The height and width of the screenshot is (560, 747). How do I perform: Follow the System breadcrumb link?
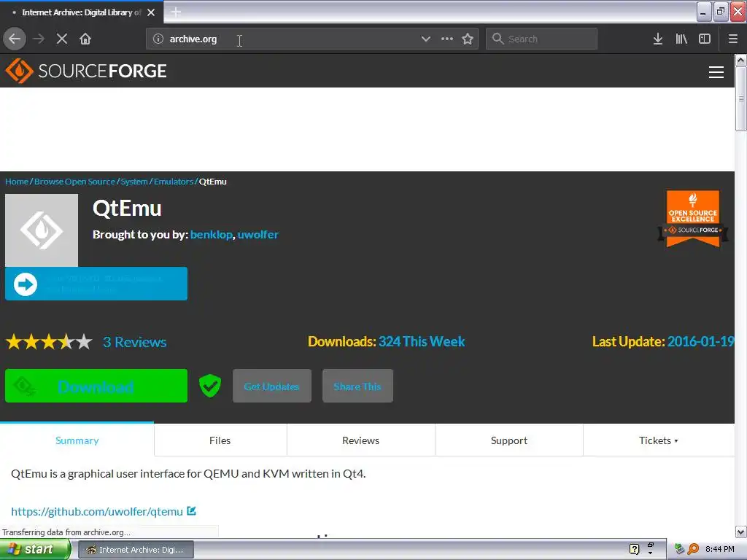click(134, 182)
